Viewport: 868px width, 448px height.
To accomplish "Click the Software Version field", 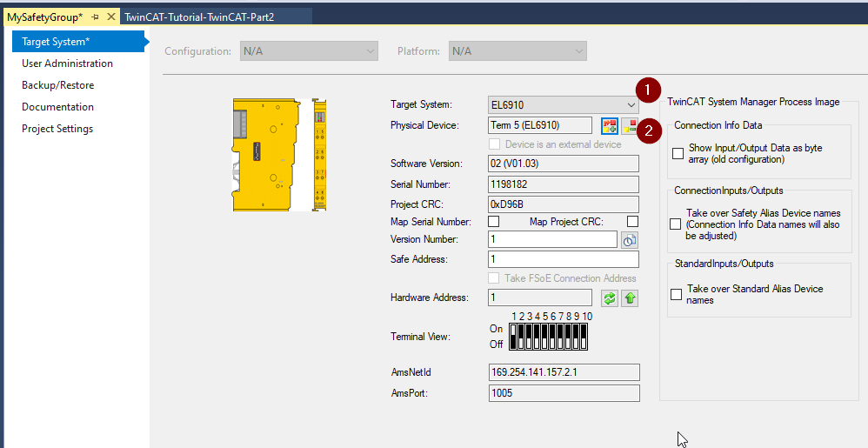I will click(564, 164).
